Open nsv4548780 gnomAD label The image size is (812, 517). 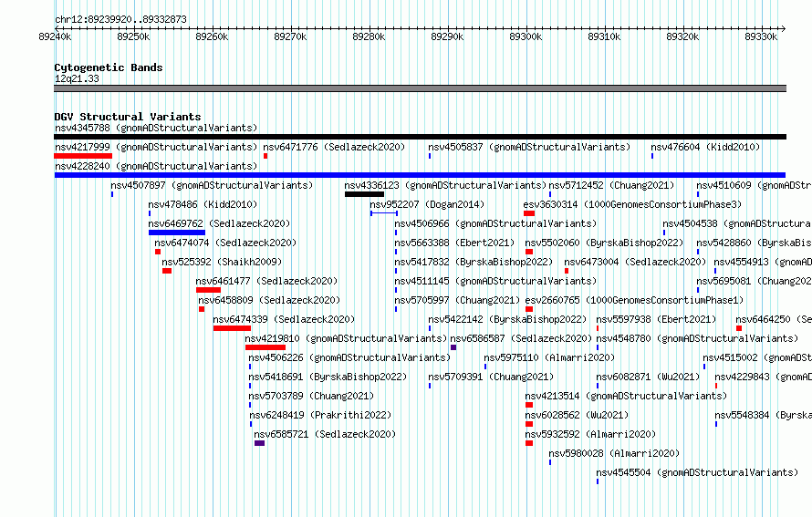(698, 338)
